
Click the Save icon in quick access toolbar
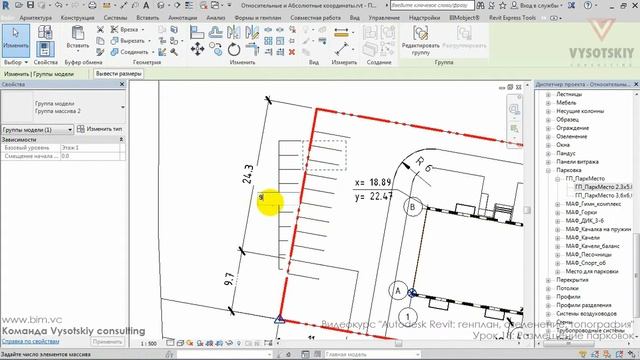click(31, 5)
